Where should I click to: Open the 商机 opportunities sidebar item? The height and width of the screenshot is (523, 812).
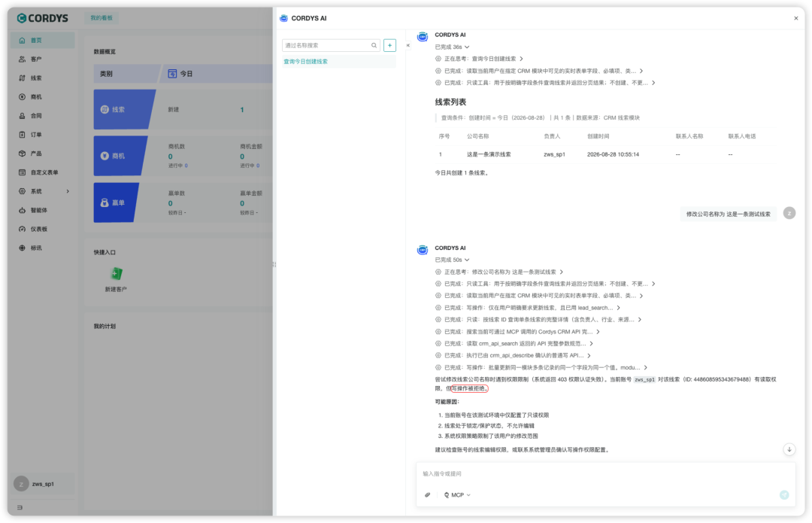[42, 97]
